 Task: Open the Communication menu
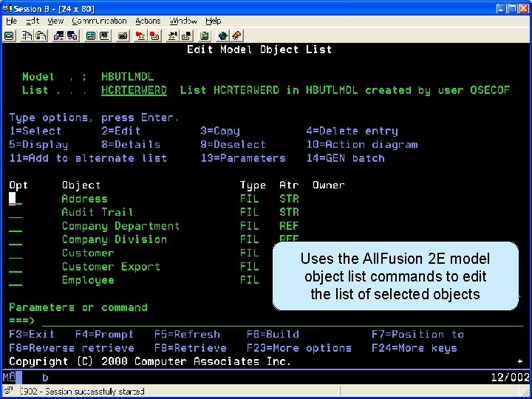click(99, 21)
